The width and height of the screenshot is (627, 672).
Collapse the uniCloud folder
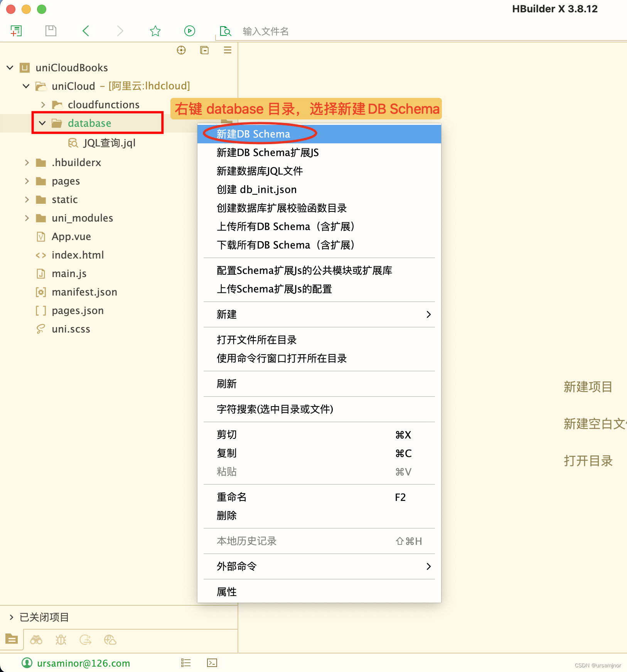(x=26, y=86)
